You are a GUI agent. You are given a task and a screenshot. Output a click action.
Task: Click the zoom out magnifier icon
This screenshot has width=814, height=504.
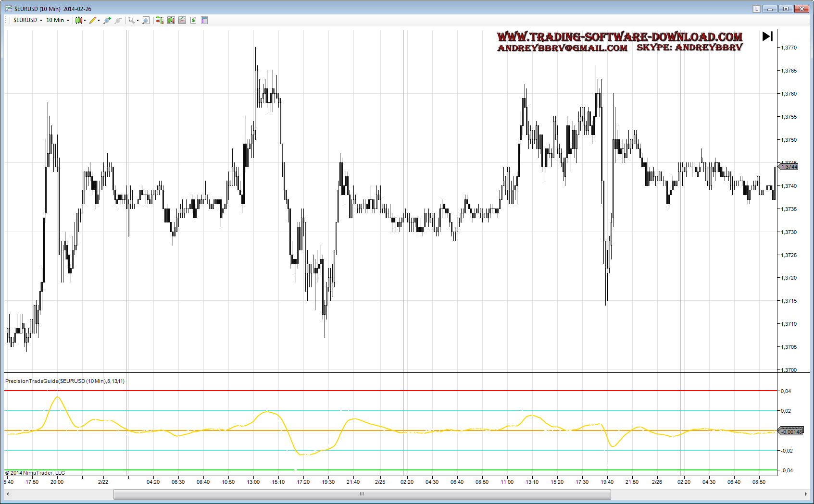118,20
